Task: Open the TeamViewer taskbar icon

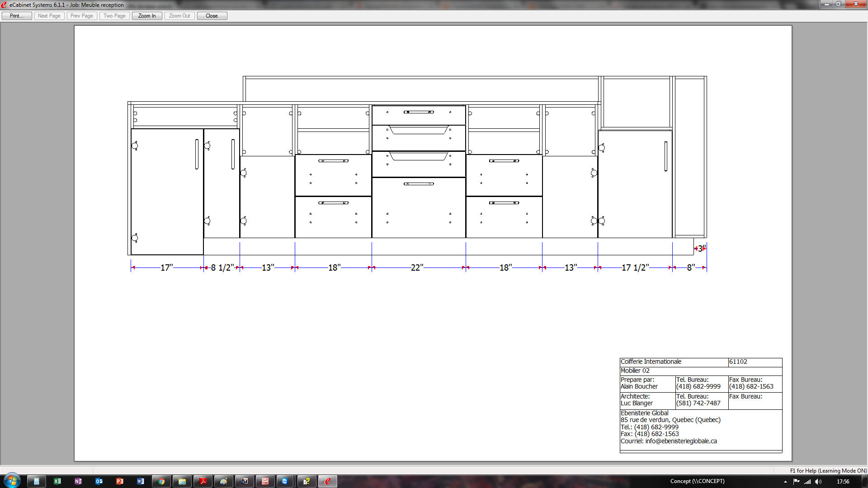Action: pyautogui.click(x=285, y=481)
